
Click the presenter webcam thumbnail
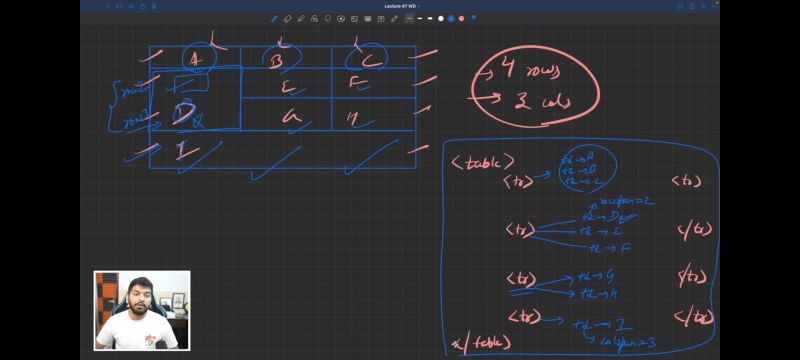coord(142,311)
